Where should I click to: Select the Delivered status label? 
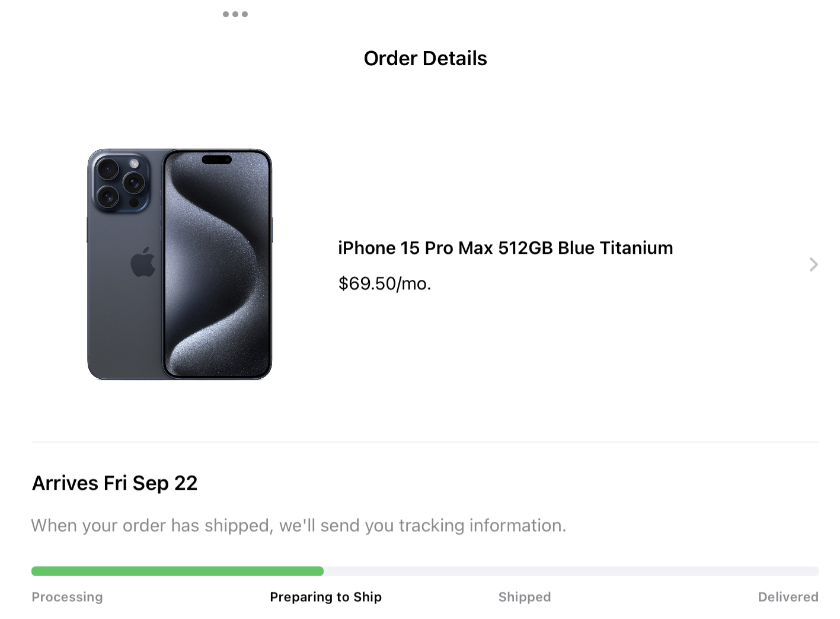[788, 597]
